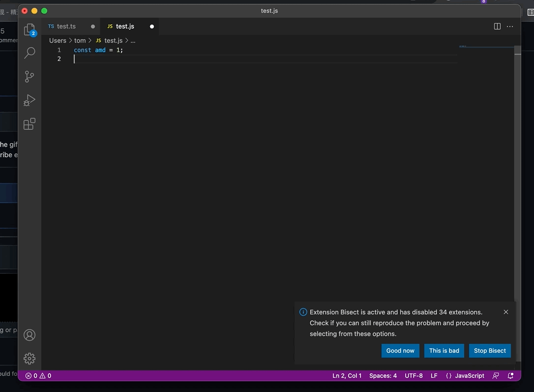Click the notifications bell in the status bar
This screenshot has width=534, height=392.
click(510, 375)
